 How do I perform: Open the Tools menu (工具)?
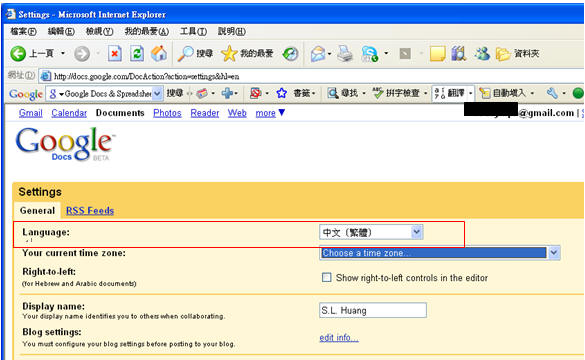pyautogui.click(x=193, y=31)
